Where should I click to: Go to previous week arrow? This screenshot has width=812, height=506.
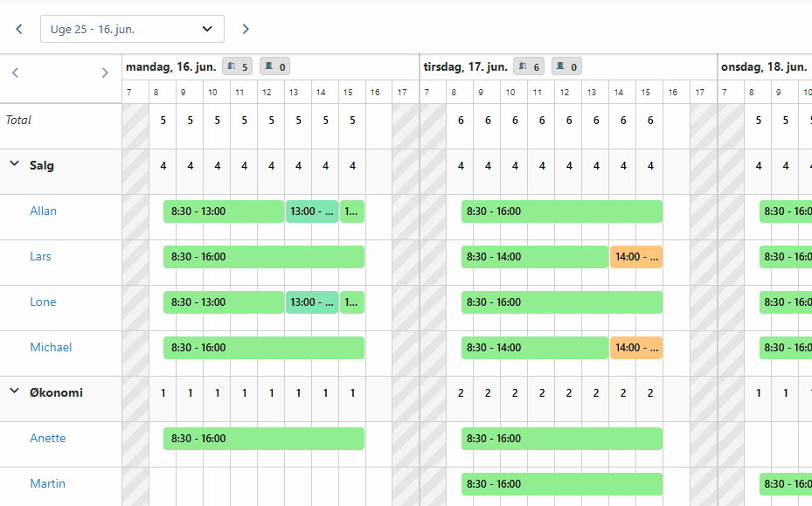tap(19, 29)
